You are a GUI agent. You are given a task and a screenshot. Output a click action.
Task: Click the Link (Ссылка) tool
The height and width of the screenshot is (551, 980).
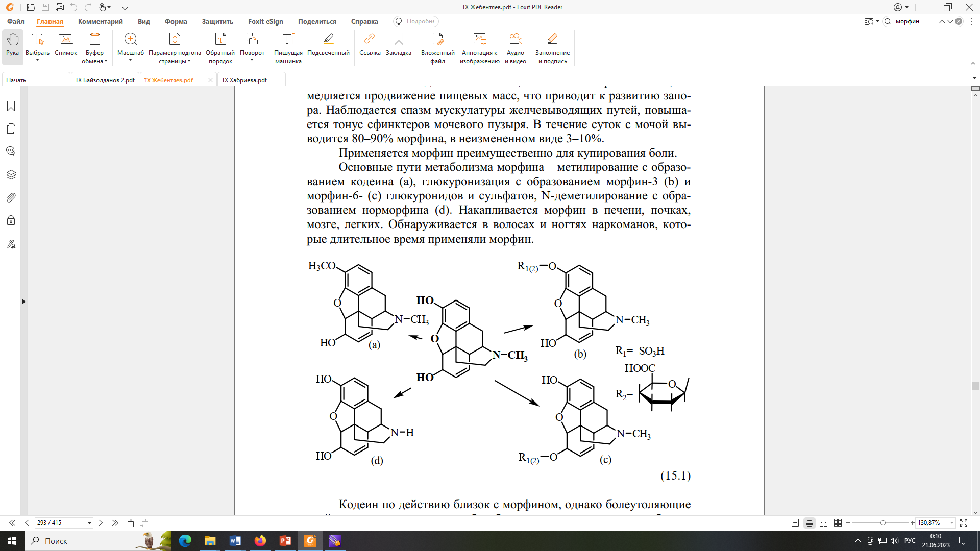[370, 44]
